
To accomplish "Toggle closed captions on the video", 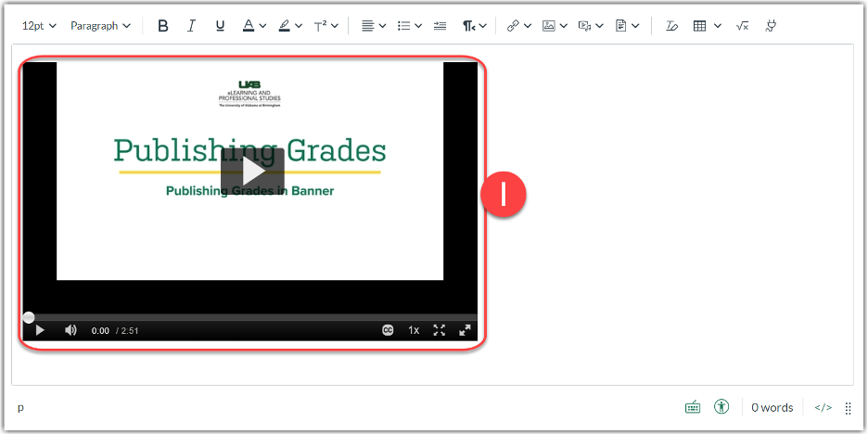I will coord(388,330).
